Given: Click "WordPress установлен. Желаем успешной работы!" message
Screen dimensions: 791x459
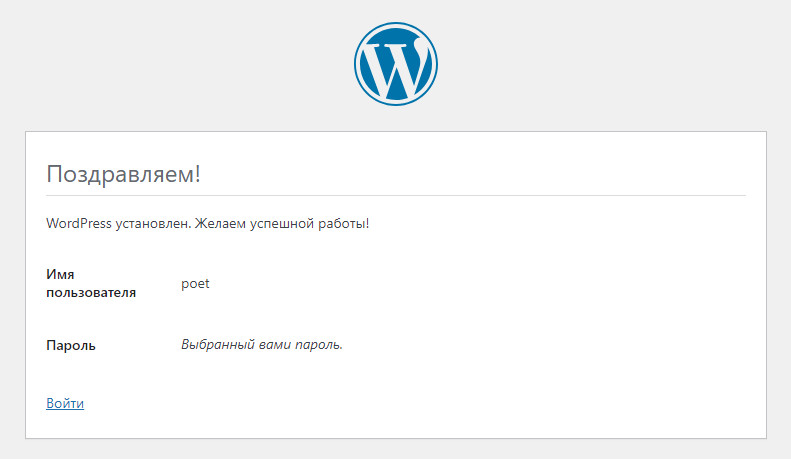Looking at the screenshot, I should 208,223.
